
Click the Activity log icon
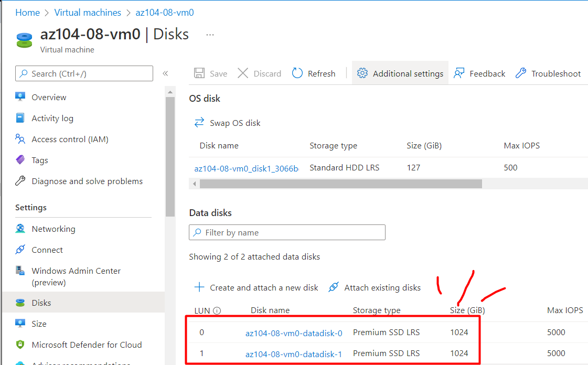[20, 117]
